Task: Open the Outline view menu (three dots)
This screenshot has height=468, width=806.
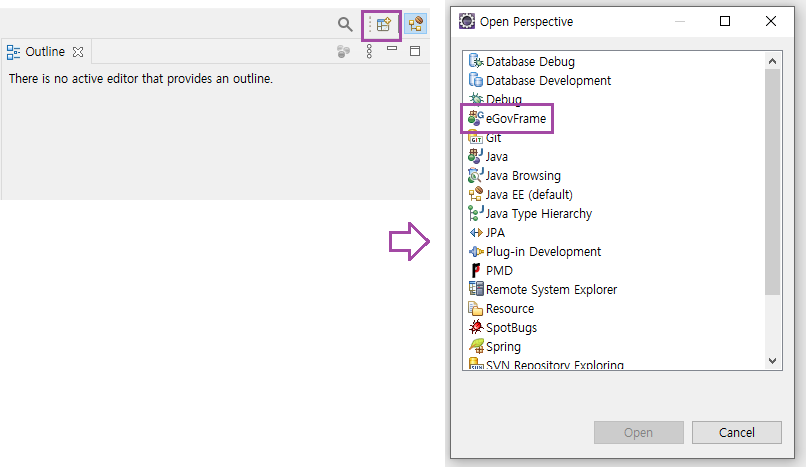Action: pyautogui.click(x=369, y=51)
